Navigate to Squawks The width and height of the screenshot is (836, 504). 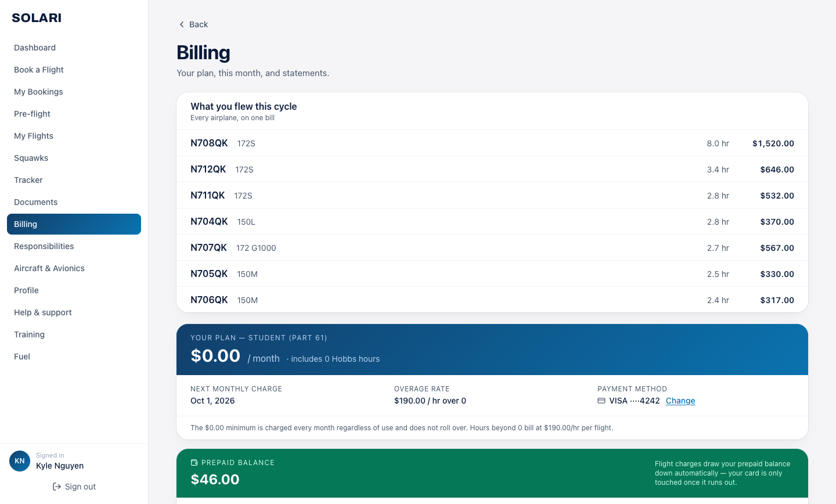point(74,158)
